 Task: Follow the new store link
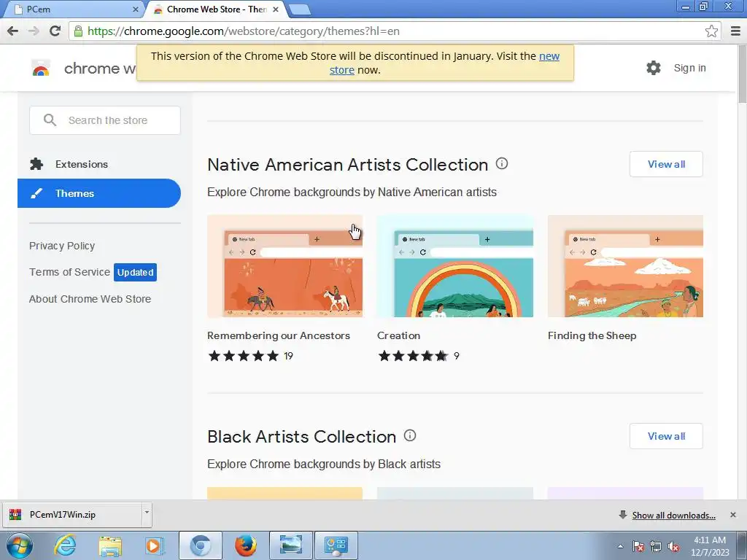click(549, 56)
